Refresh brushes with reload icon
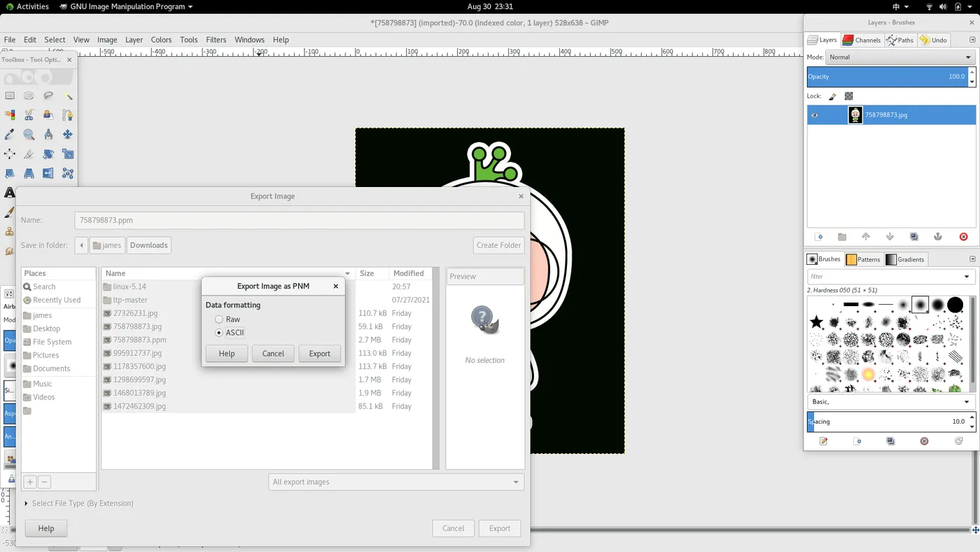Viewport: 980px width, 552px height. [x=959, y=441]
